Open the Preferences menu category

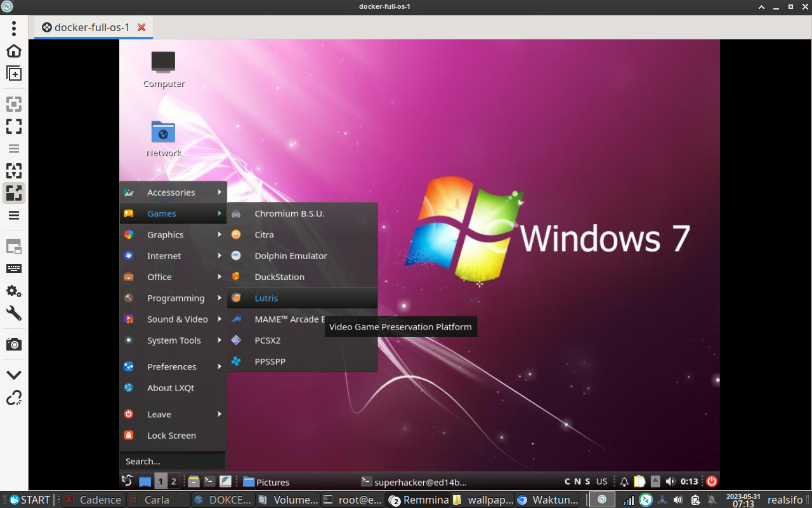click(x=173, y=366)
